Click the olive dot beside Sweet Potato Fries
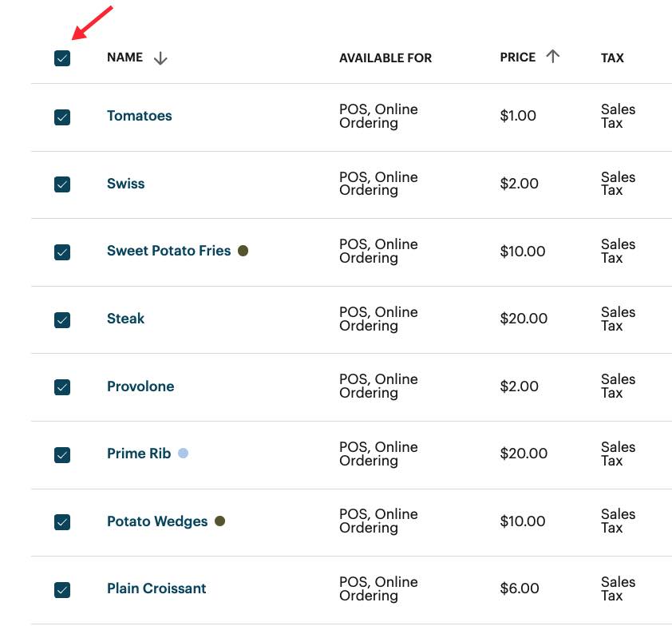The image size is (672, 630). click(x=243, y=251)
